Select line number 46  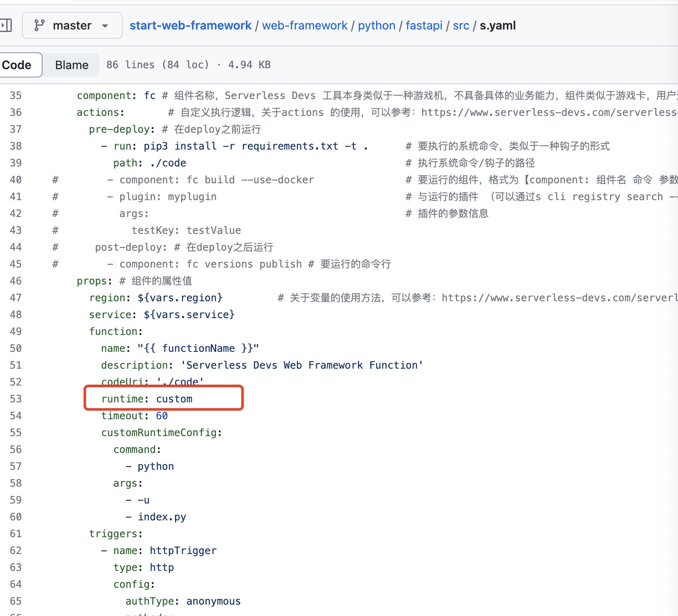click(x=16, y=281)
